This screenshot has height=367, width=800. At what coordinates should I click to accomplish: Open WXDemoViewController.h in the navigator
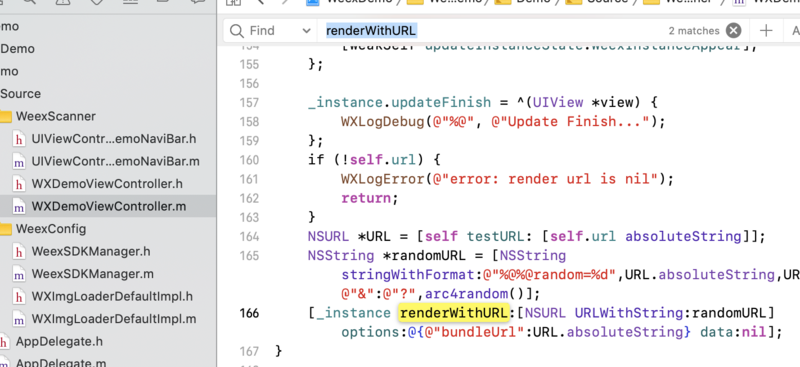click(107, 184)
